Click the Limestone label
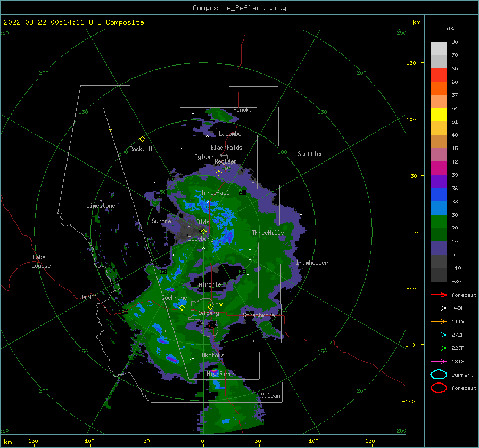This screenshot has height=448, width=479. point(101,206)
